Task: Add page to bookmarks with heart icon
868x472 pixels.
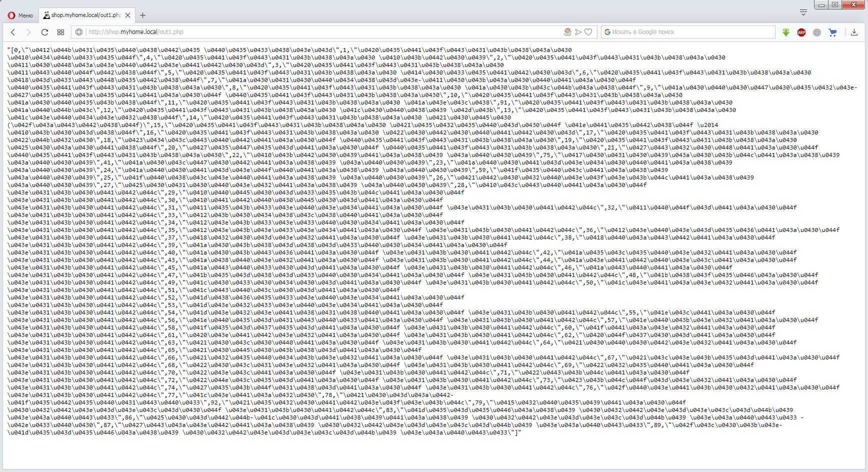Action: (x=588, y=32)
